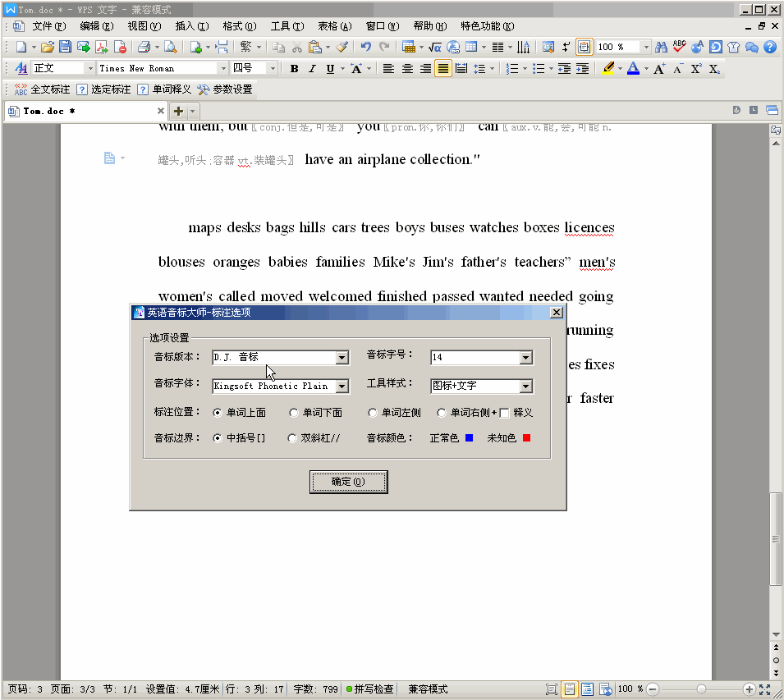Underline the selected text
Viewport: 784px width, 700px height.
[331, 68]
